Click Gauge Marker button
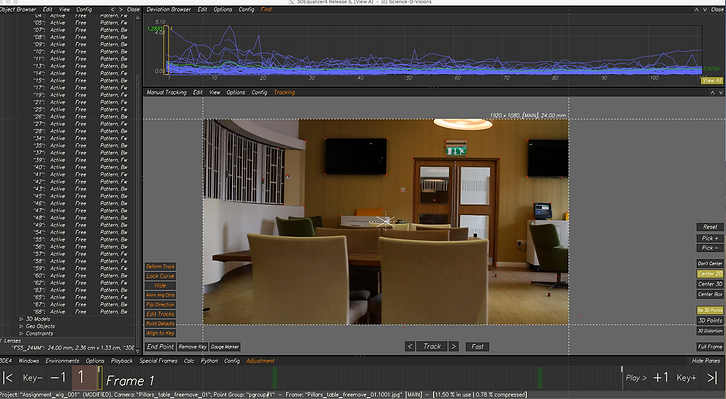Screen dimensions: 726x399 (225, 347)
